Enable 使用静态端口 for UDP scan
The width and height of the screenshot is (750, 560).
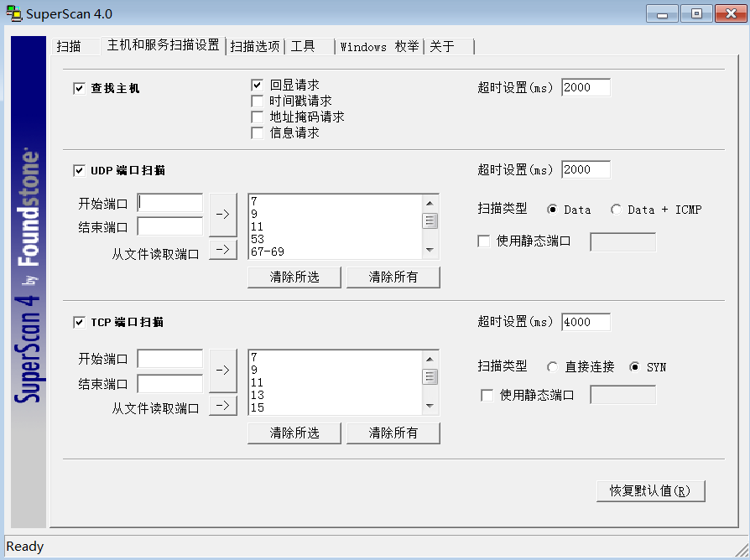(x=483, y=241)
